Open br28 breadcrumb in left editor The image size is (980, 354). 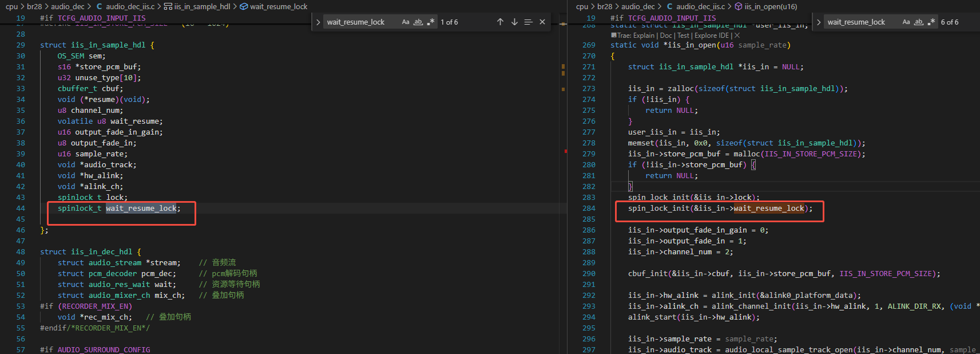tap(34, 6)
